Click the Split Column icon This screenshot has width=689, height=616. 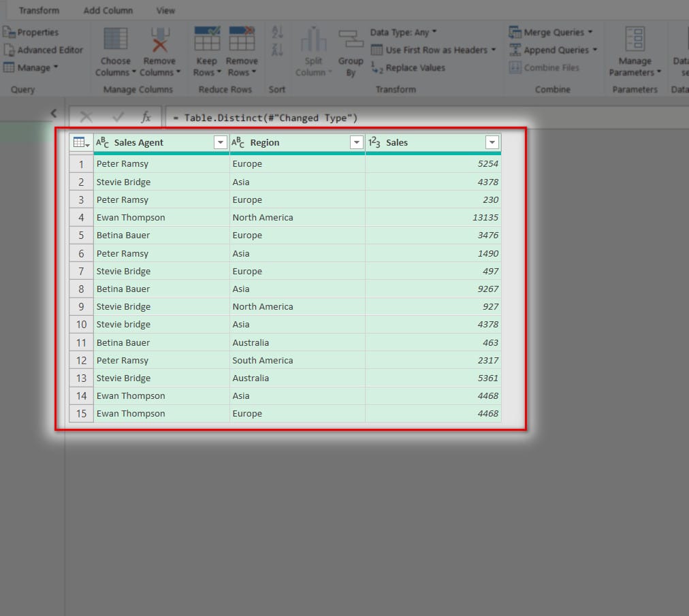[313, 40]
